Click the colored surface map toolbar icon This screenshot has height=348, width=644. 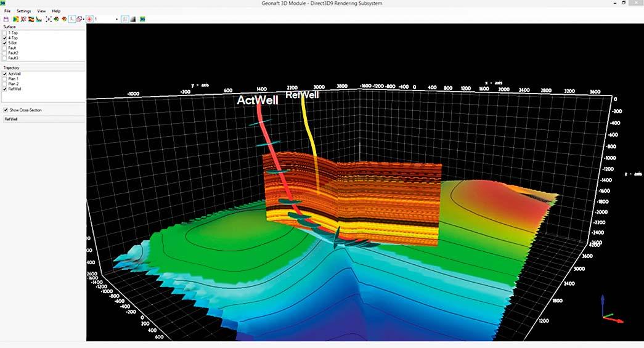click(15, 19)
